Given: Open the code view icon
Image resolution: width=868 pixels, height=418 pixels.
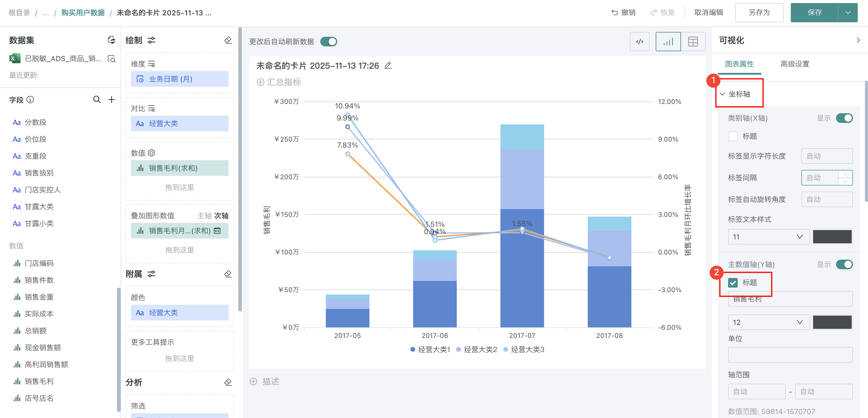Looking at the screenshot, I should click(639, 42).
